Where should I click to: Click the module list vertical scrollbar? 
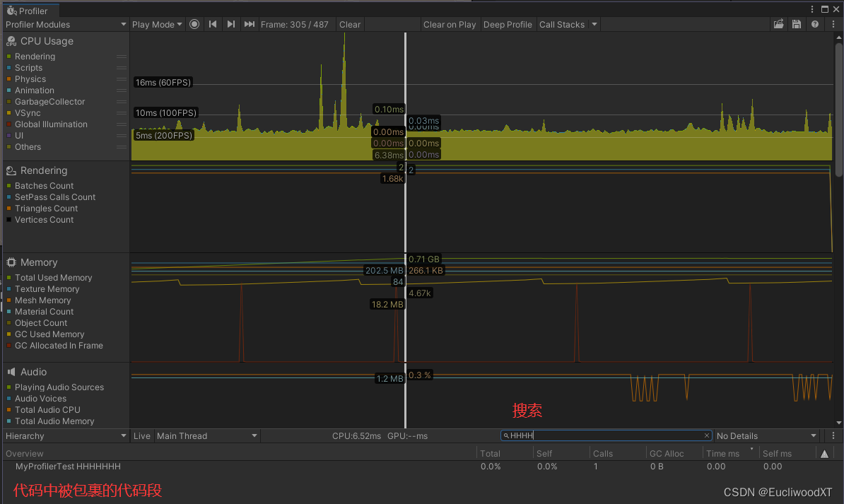(838, 110)
